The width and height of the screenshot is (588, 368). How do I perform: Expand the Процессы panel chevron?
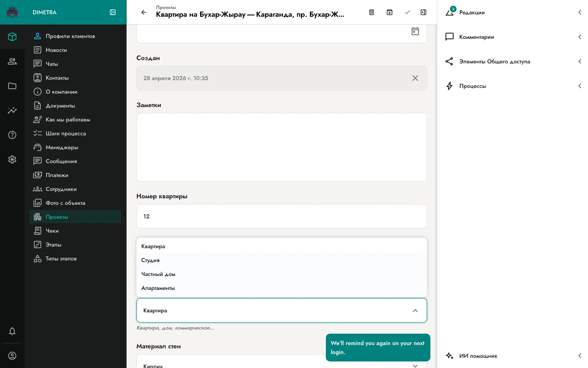(580, 86)
